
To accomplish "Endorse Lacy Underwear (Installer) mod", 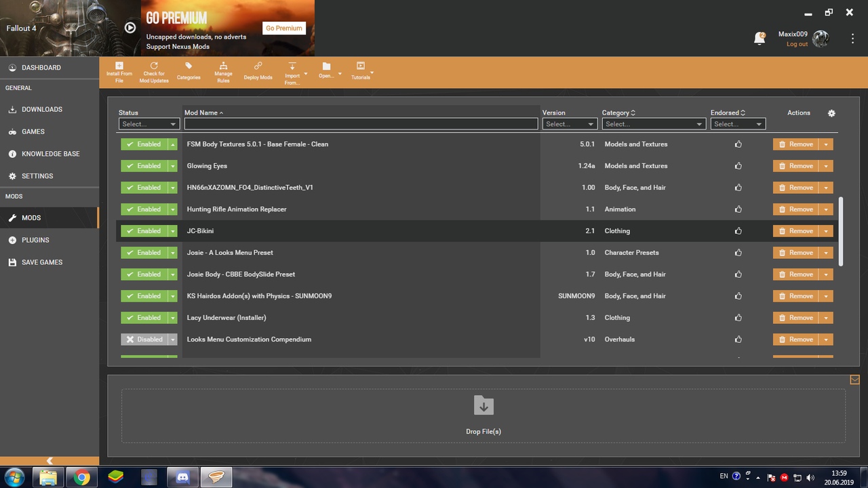I will click(x=738, y=318).
